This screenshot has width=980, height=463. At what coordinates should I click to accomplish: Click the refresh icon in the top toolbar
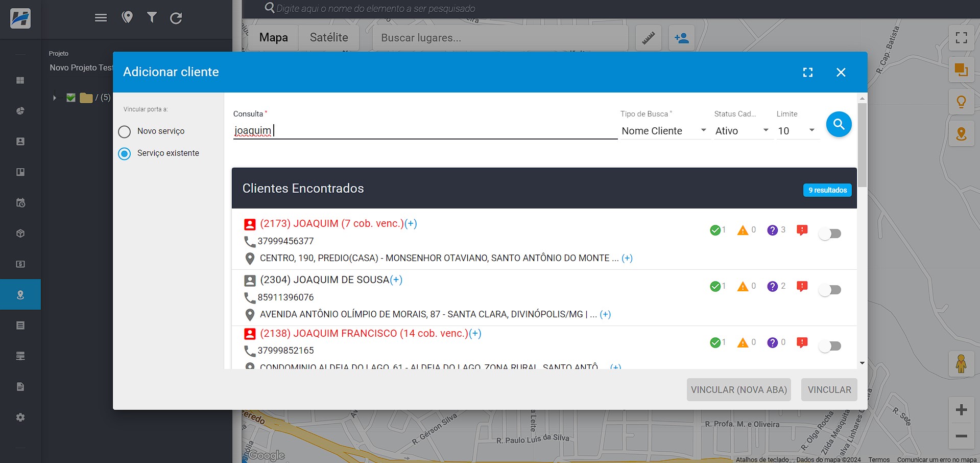point(176,18)
